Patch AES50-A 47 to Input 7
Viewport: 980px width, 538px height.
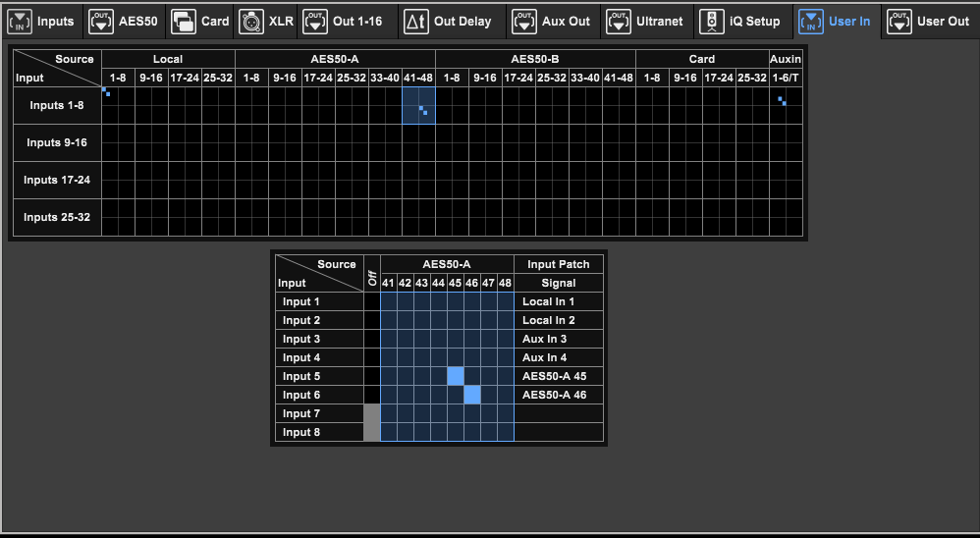(489, 413)
